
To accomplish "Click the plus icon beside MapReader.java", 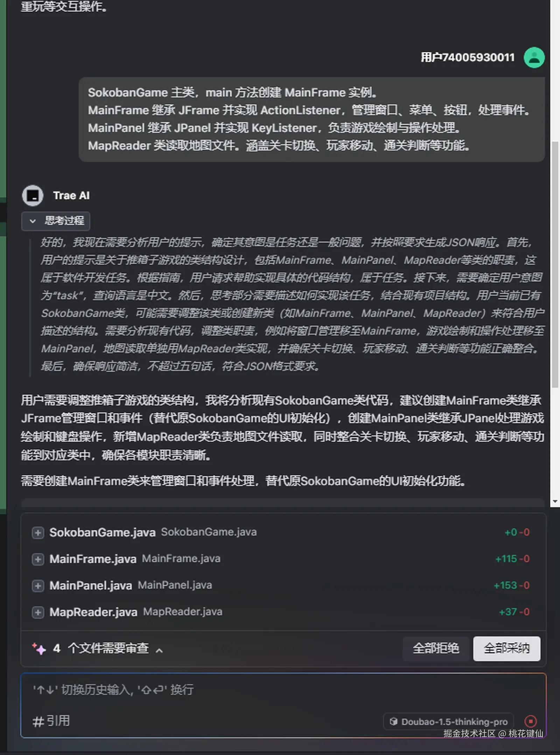I will [x=38, y=612].
